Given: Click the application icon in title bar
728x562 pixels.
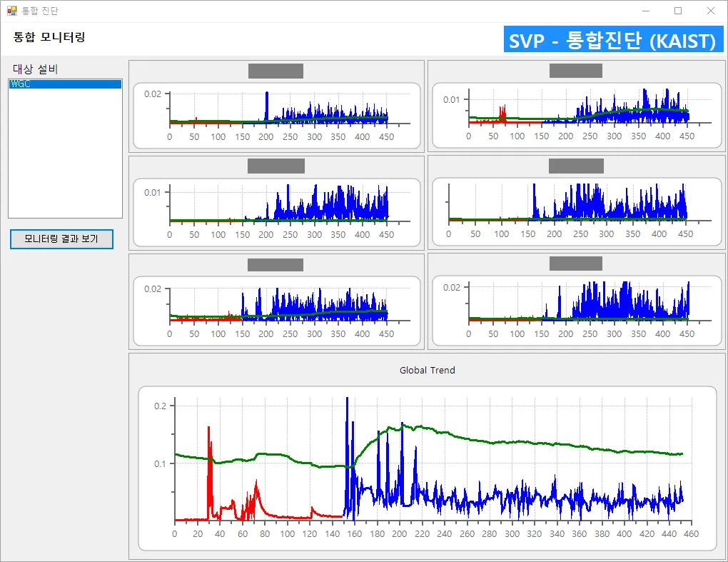Looking at the screenshot, I should [x=12, y=11].
